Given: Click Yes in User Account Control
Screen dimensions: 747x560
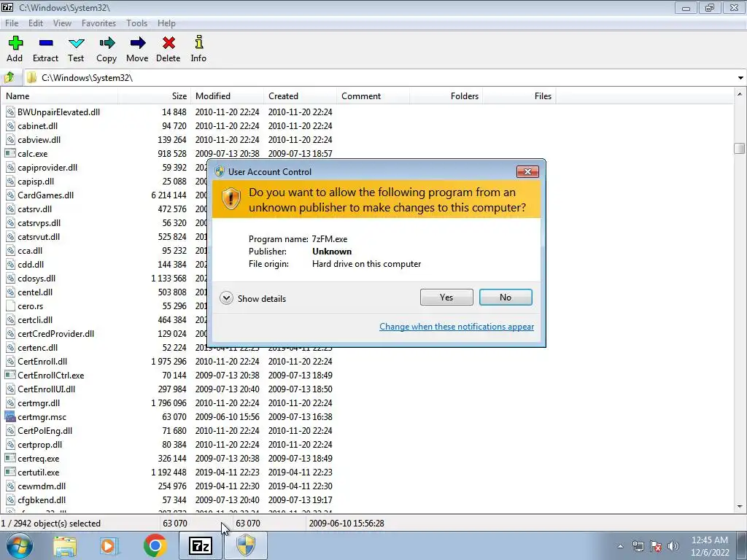Looking at the screenshot, I should pyautogui.click(x=446, y=297).
